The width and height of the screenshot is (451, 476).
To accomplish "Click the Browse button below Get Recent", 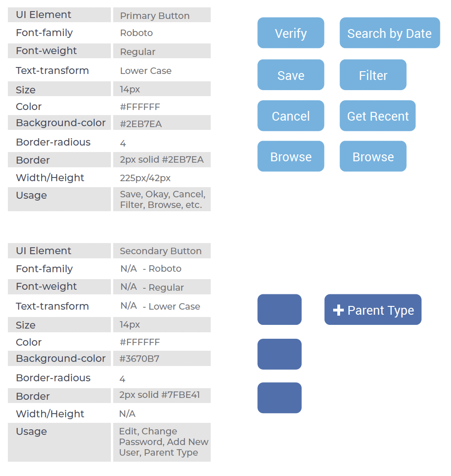I will point(373,157).
